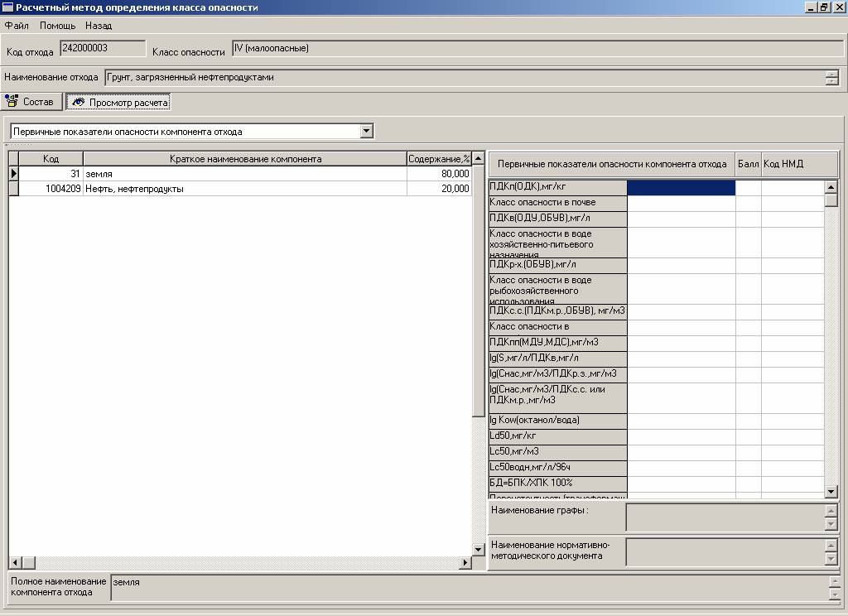
Task: Click the Ld50,мг/кг indicator row
Action: pos(557,436)
